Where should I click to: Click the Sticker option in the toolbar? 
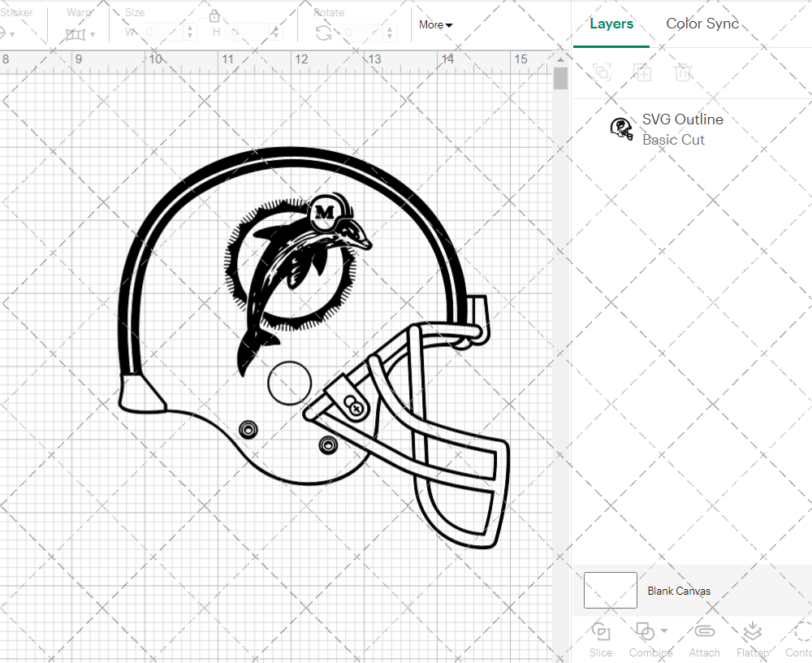(x=18, y=12)
